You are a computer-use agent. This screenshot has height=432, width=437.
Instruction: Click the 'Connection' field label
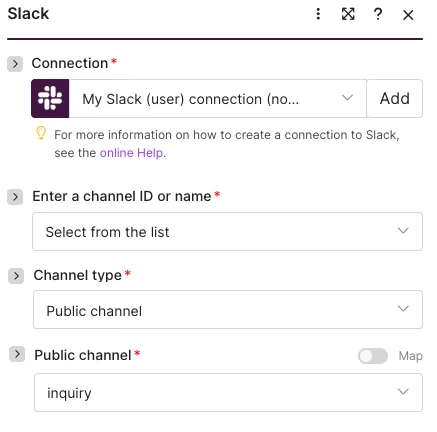pos(70,63)
